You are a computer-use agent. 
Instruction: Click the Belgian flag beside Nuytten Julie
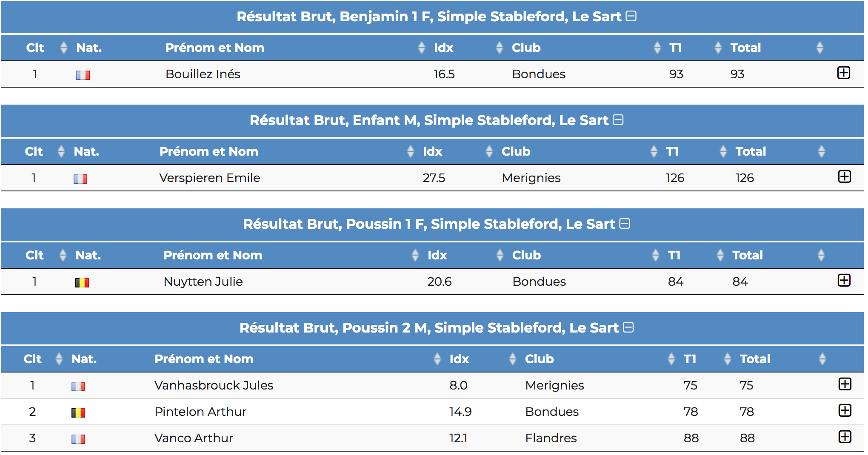(x=82, y=282)
